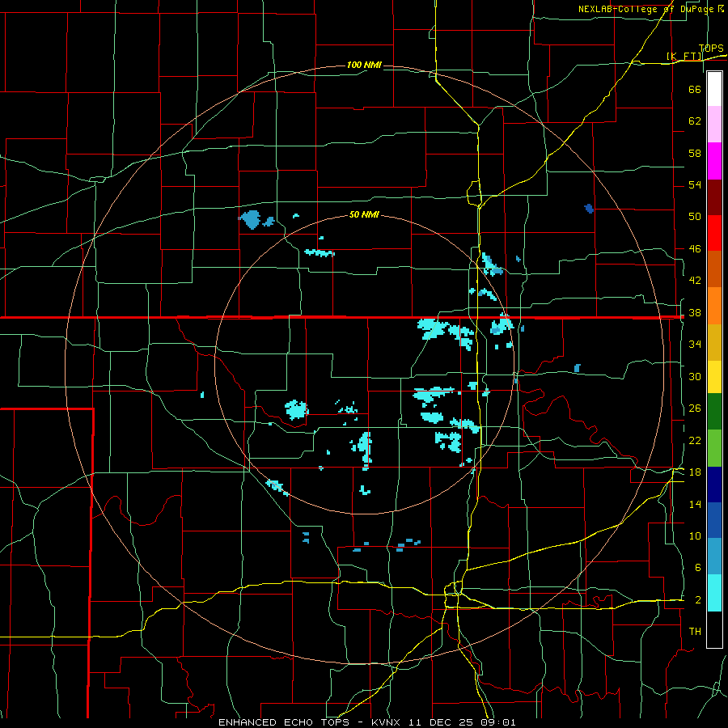Click the legend value '10'
Screen dimensions: 728x728
click(x=695, y=536)
